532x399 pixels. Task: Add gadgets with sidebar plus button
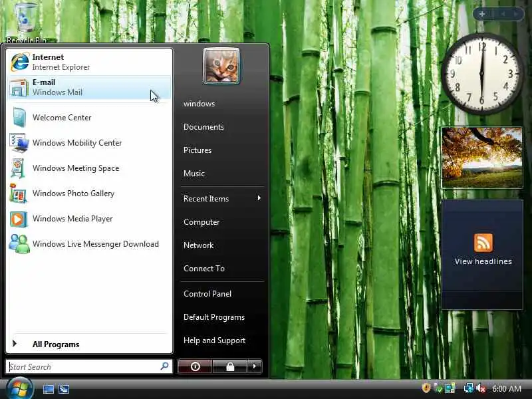pyautogui.click(x=481, y=14)
